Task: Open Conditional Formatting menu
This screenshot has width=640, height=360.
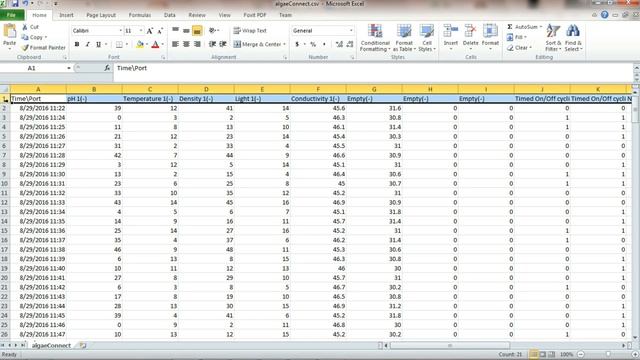Action: click(375, 38)
